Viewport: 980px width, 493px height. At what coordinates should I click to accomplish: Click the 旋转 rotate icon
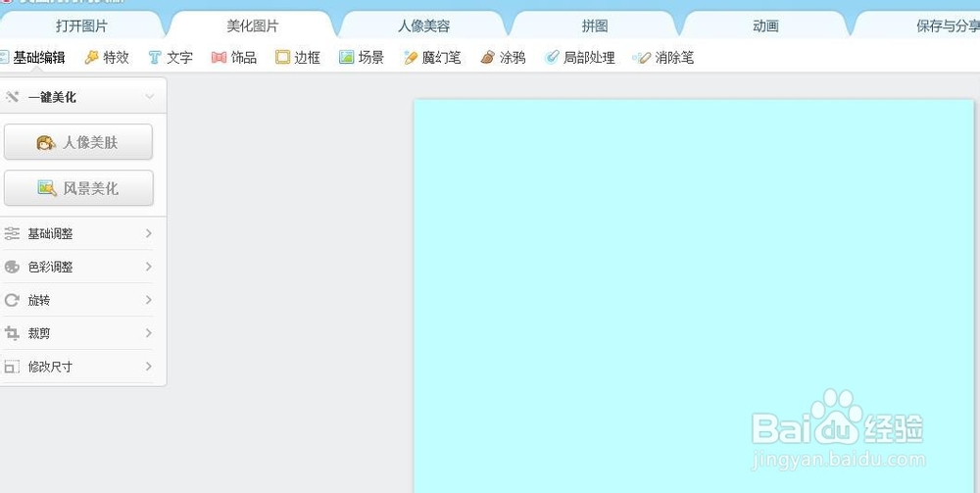[x=12, y=300]
